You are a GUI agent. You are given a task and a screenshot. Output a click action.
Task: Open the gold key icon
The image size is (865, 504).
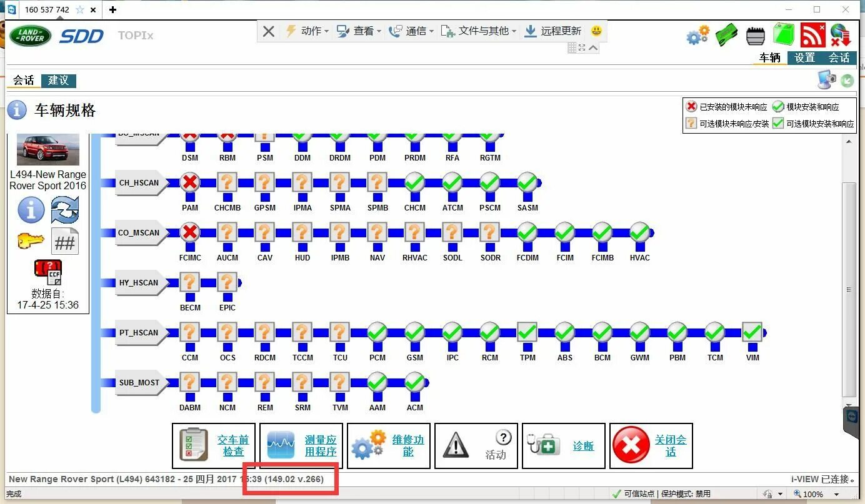(x=31, y=240)
